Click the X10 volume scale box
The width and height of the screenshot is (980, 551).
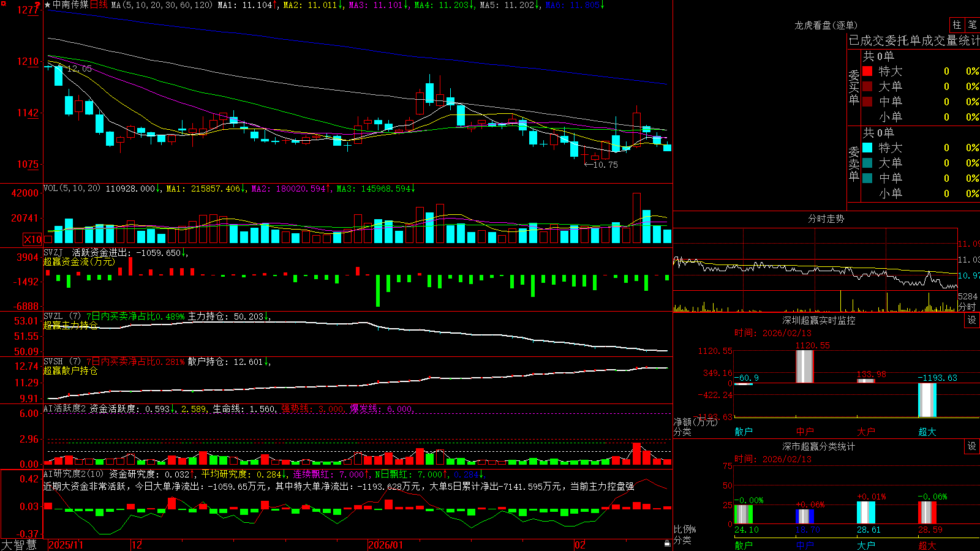(x=33, y=239)
